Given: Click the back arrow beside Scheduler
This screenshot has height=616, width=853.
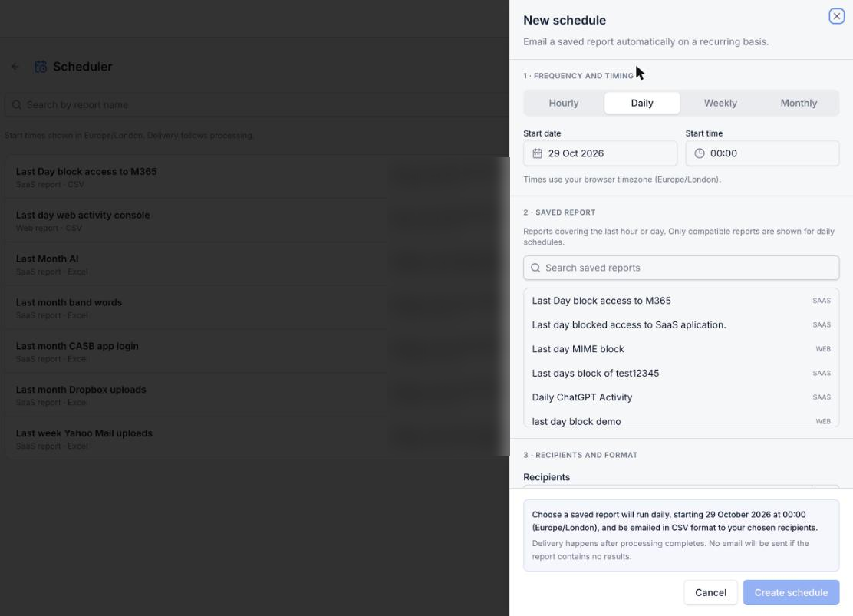Looking at the screenshot, I should click(x=15, y=67).
